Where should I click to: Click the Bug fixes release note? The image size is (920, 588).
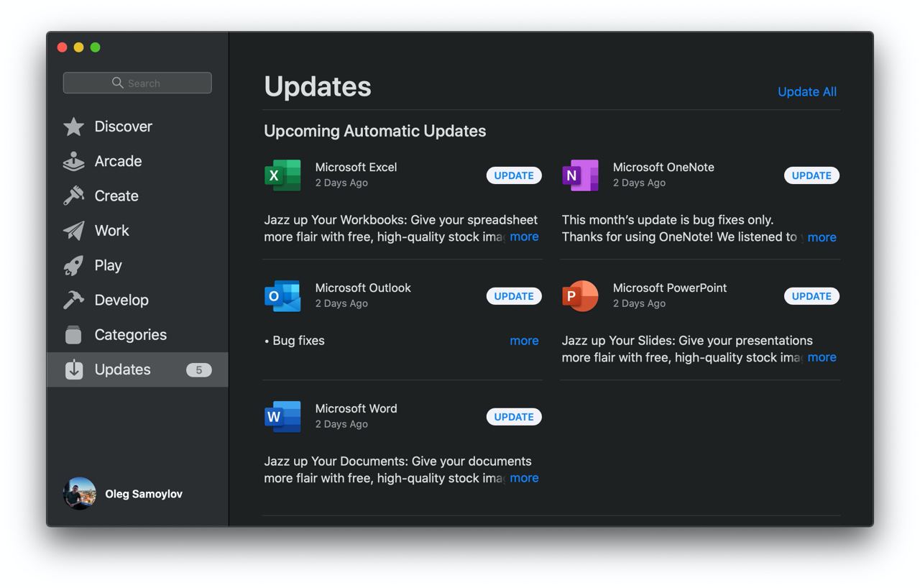coord(295,341)
